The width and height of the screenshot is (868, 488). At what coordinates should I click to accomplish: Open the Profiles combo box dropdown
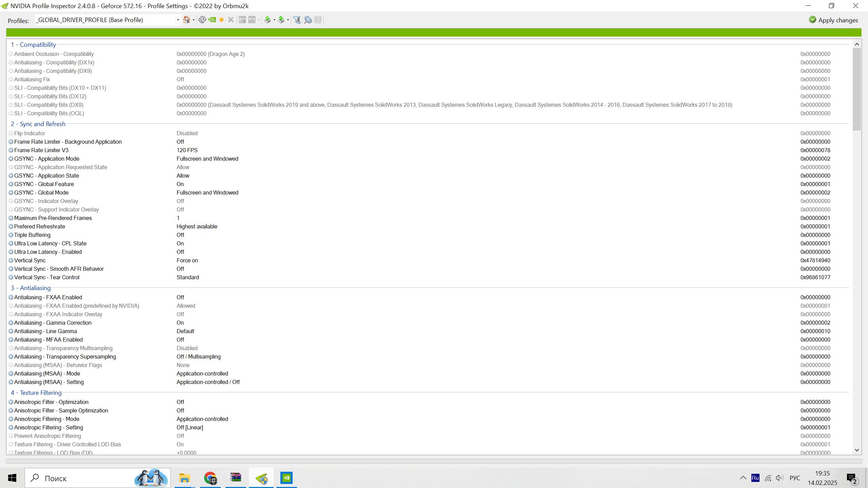(178, 20)
